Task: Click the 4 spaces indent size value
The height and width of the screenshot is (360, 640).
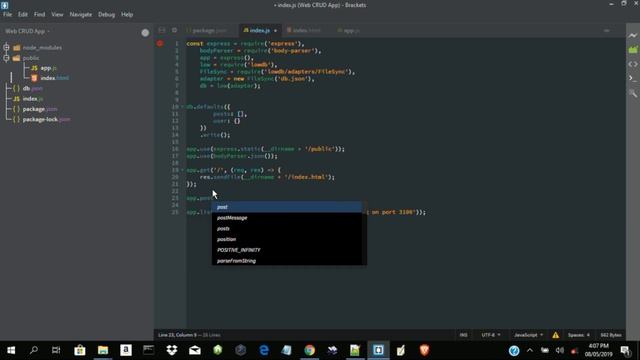Action: [x=588, y=335]
